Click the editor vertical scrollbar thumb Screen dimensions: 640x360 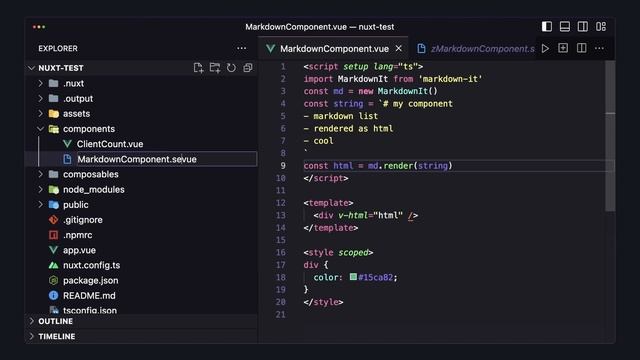pyautogui.click(x=610, y=136)
